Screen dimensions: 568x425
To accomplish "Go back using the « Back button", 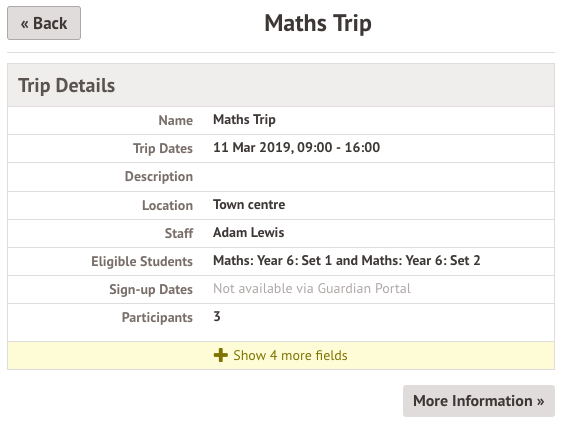I will tap(44, 23).
